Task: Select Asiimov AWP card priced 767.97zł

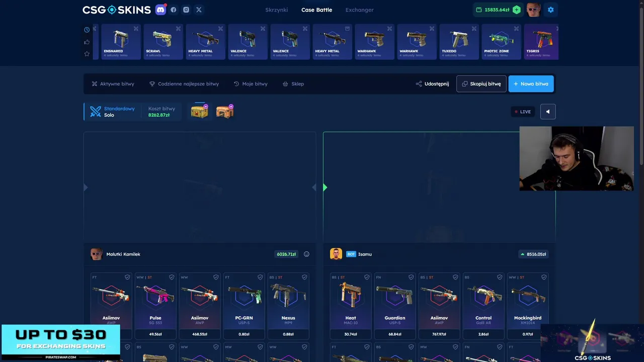Action: [439, 306]
